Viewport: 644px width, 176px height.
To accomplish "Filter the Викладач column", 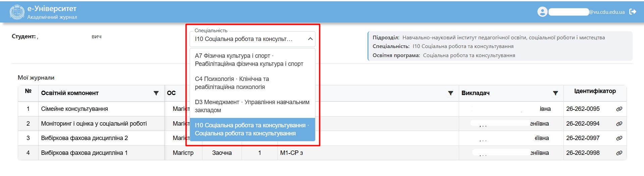I will tap(555, 93).
